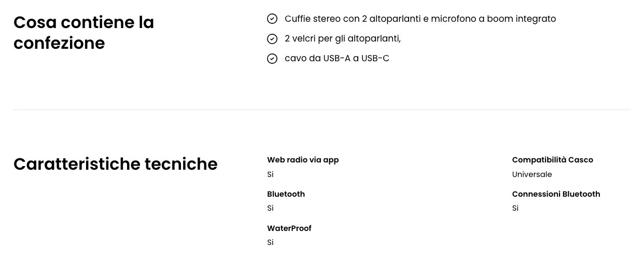Click the horizontal divider line between sections

point(321,110)
